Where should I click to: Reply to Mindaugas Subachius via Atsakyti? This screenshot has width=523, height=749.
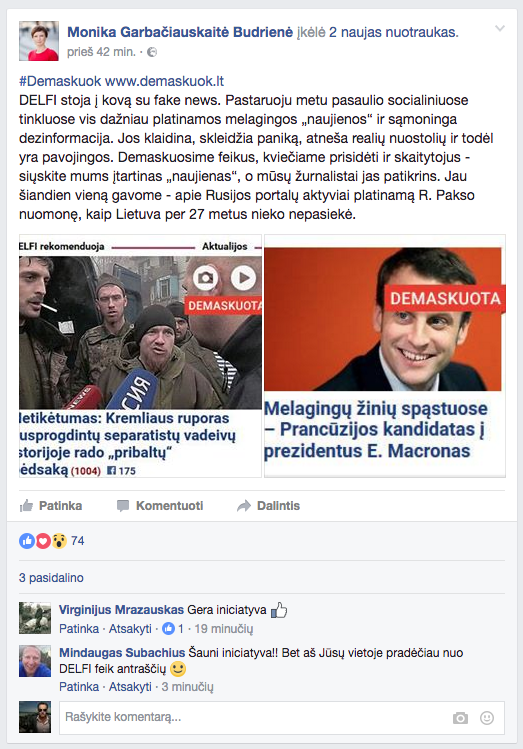click(x=130, y=686)
